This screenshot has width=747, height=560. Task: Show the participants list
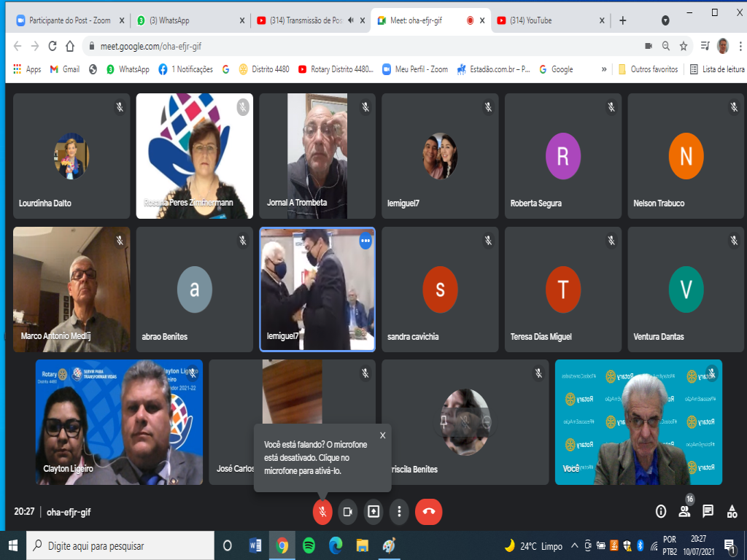[x=684, y=511]
